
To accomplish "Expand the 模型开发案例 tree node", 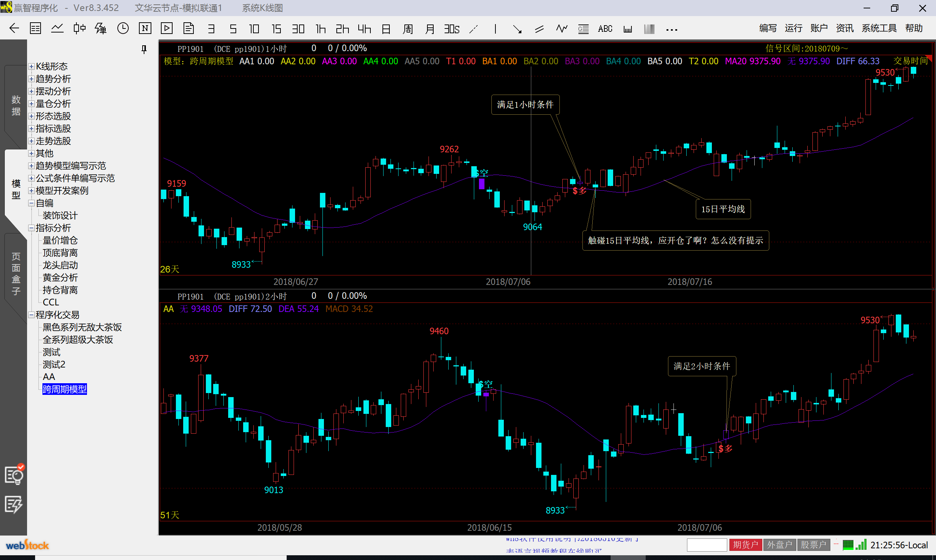I will (x=32, y=191).
